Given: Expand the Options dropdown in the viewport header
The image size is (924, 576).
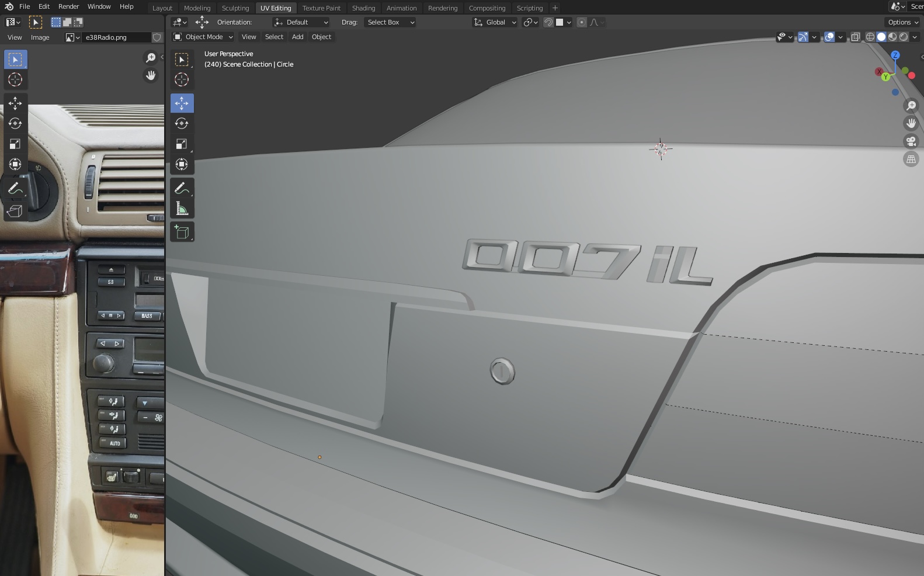Looking at the screenshot, I should (903, 22).
